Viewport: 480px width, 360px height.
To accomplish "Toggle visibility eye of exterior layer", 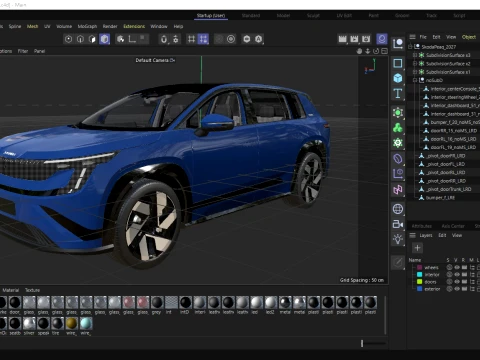I will (x=457, y=289).
